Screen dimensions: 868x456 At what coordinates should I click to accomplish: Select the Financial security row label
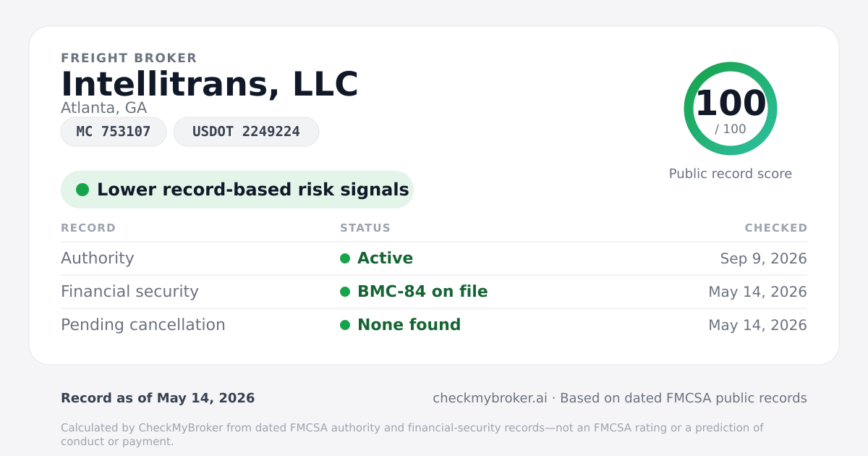pos(129,292)
